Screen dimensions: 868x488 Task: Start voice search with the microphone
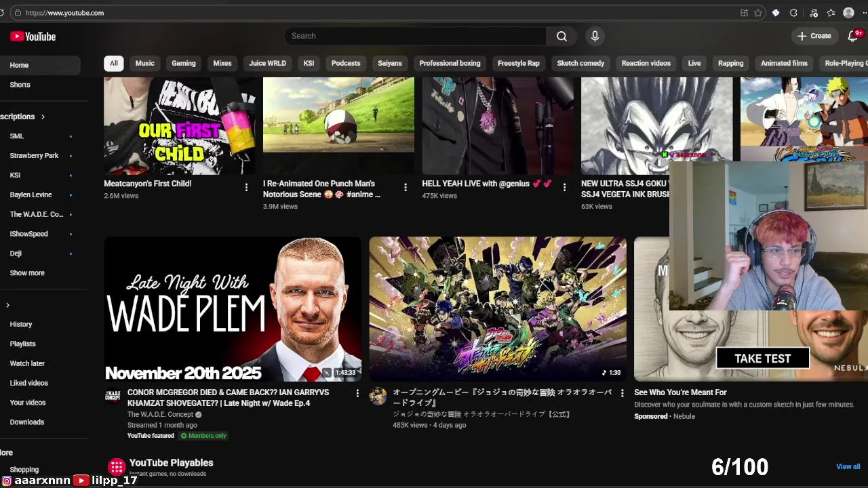tap(595, 36)
